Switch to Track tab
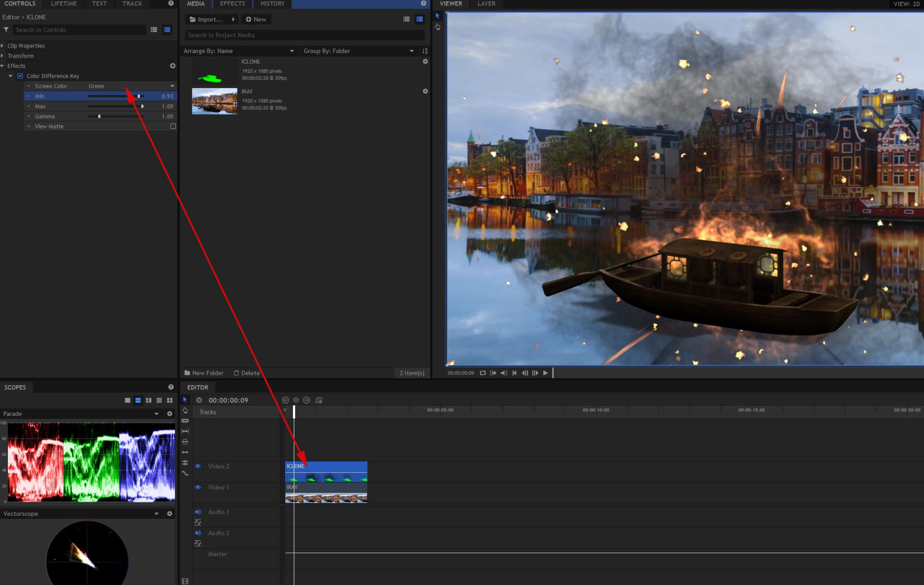Screen dimensions: 924x585 coord(132,4)
